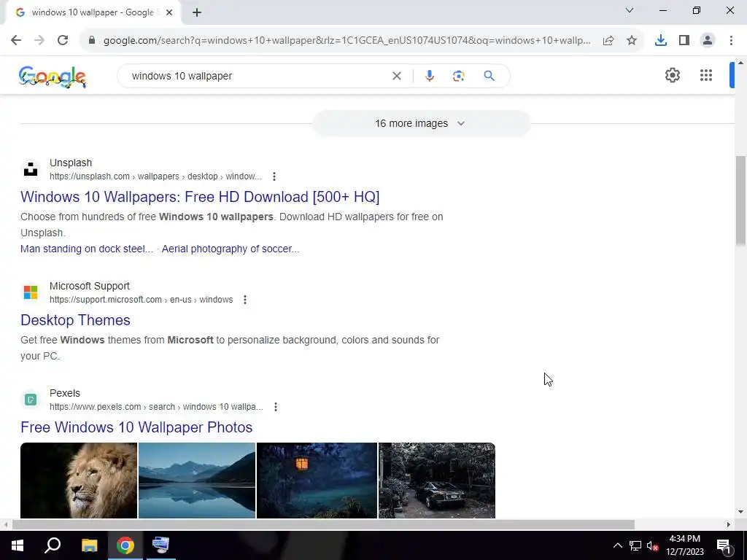Open Chrome downloads icon
The height and width of the screenshot is (560, 747).
click(x=661, y=41)
